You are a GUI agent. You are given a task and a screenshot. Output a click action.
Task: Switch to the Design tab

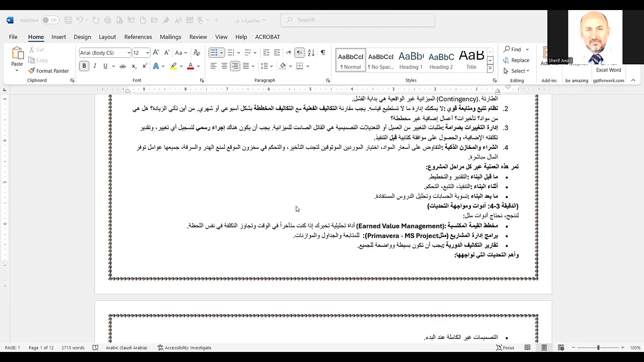82,37
